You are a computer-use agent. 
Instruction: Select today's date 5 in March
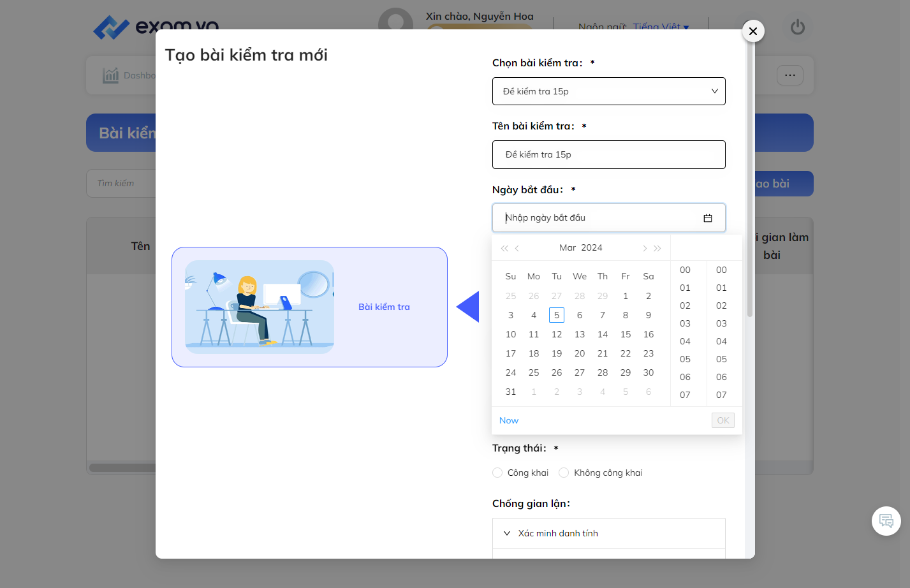[557, 315]
